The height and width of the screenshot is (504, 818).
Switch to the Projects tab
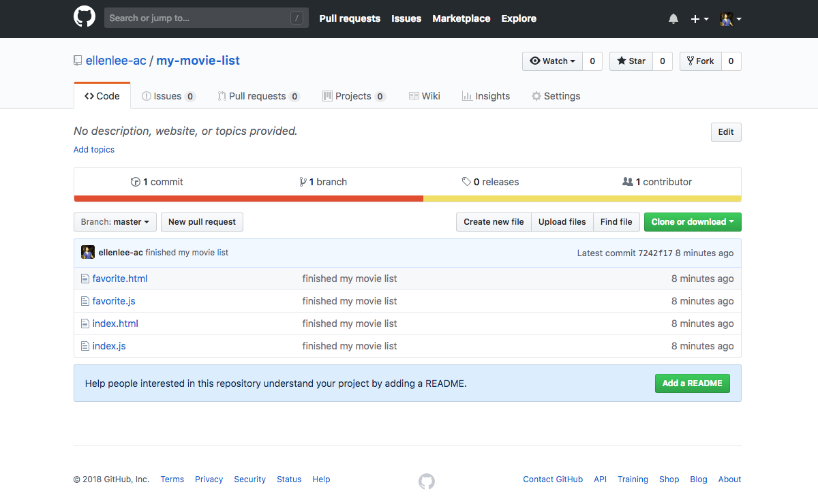354,96
